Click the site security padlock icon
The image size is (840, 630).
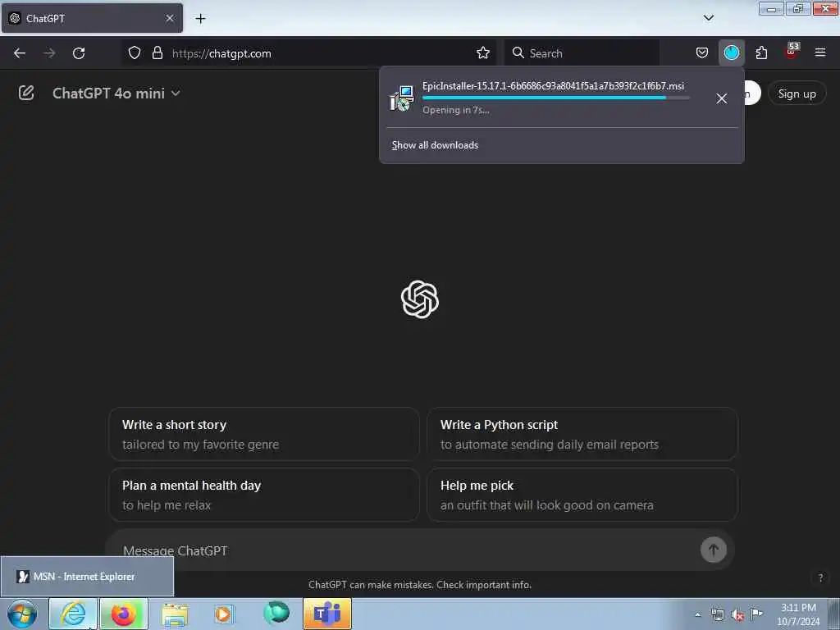pos(157,52)
